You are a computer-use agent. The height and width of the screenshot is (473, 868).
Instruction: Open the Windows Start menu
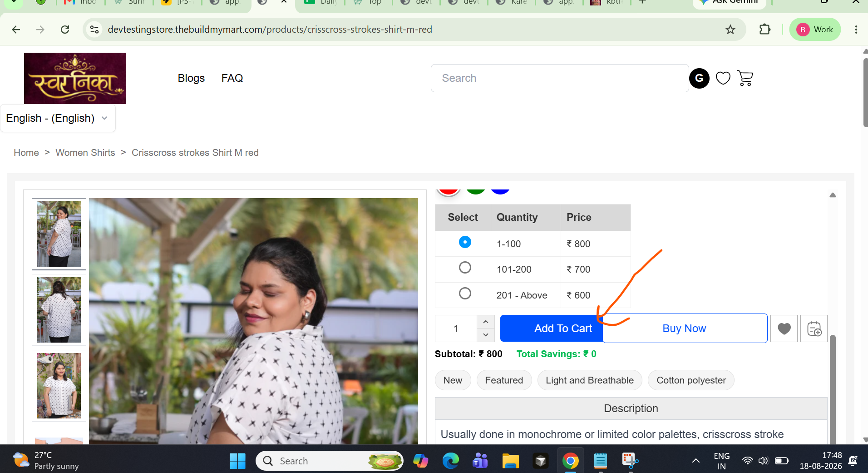(237, 461)
